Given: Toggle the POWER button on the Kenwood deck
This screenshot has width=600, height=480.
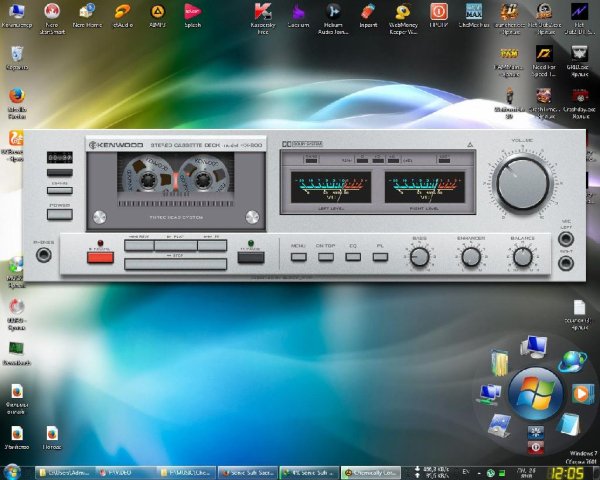Looking at the screenshot, I should (x=60, y=214).
